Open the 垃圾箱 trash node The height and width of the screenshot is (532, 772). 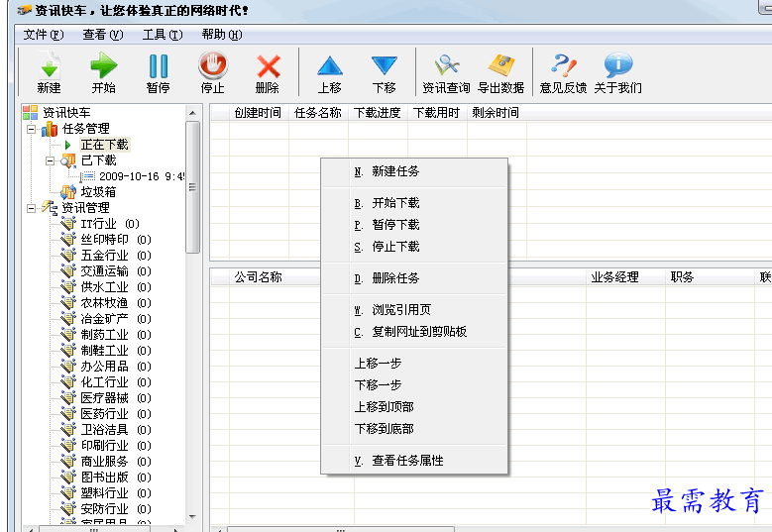tap(98, 192)
